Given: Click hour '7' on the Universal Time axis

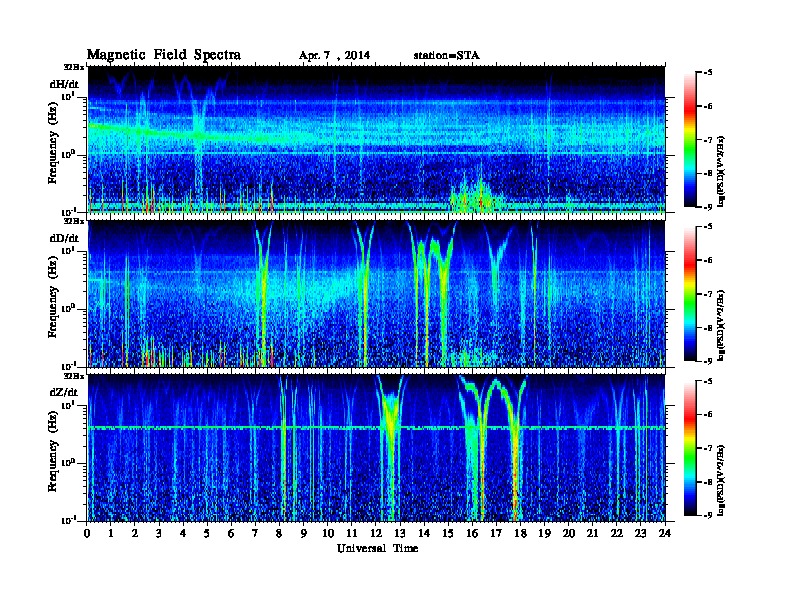Looking at the screenshot, I should click(x=255, y=533).
